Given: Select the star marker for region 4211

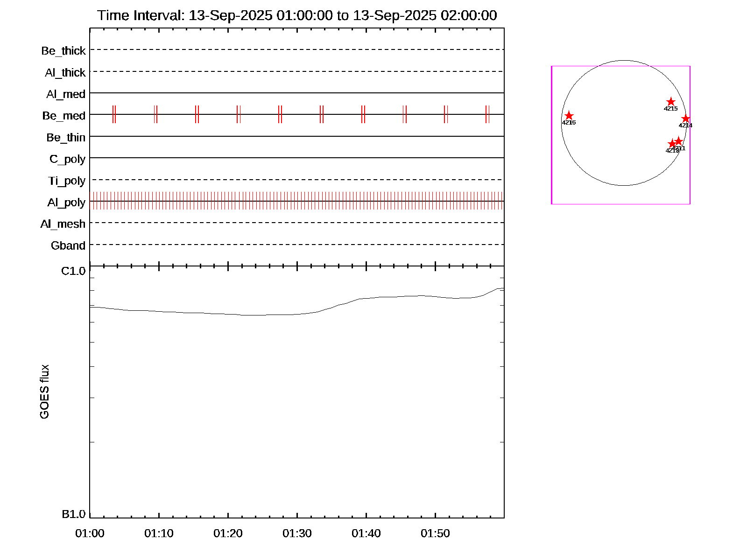Looking at the screenshot, I should click(679, 141).
